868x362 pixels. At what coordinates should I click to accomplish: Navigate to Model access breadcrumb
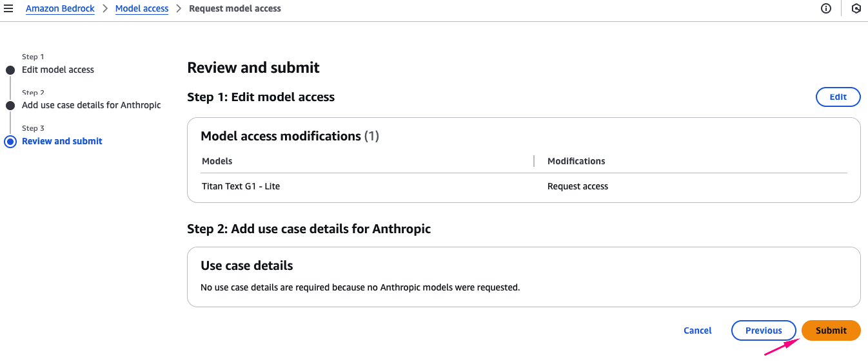pyautogui.click(x=142, y=9)
